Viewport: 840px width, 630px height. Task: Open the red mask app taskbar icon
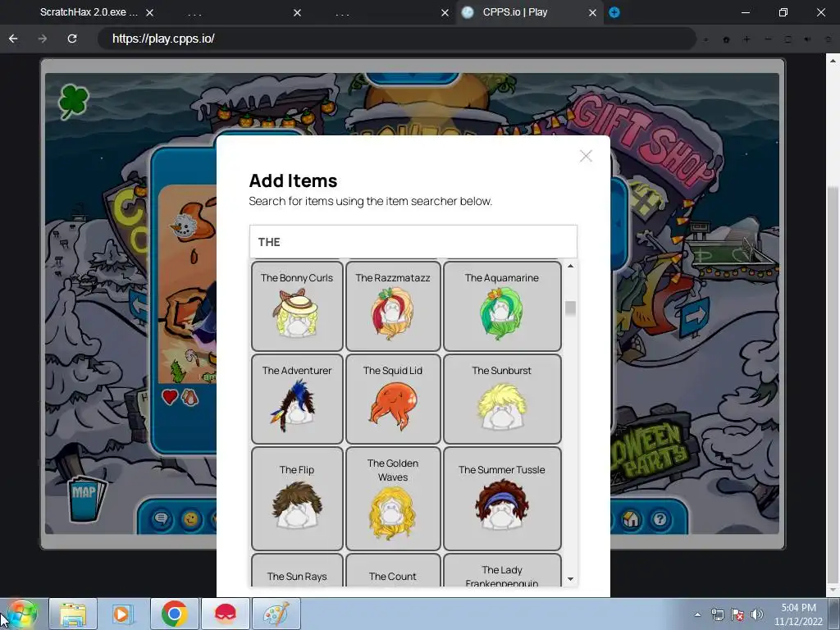pyautogui.click(x=226, y=614)
